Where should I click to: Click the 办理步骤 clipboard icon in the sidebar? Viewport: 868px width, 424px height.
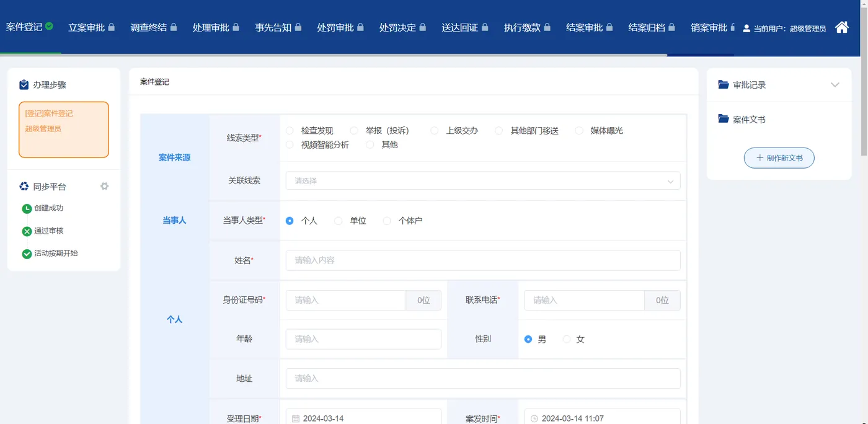click(24, 84)
